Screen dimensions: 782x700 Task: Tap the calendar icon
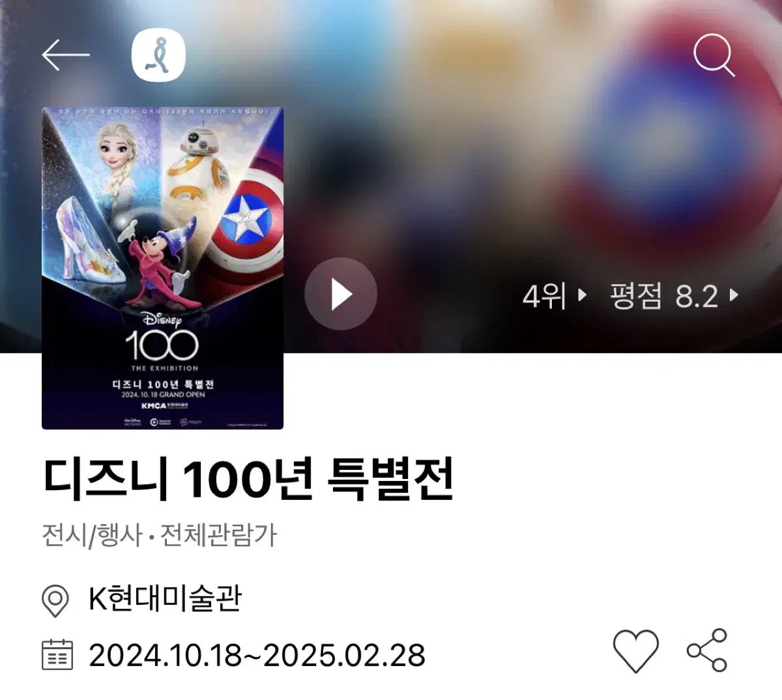[57, 654]
